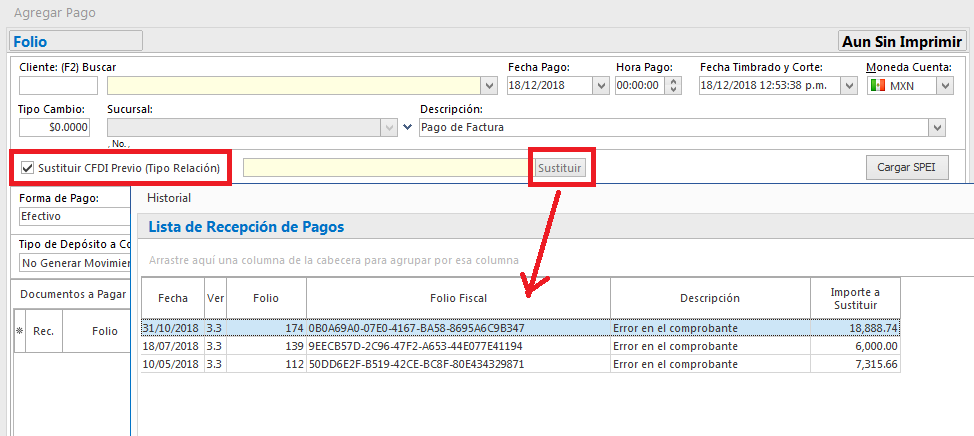Open the Historial tab
The width and height of the screenshot is (974, 436).
[169, 198]
